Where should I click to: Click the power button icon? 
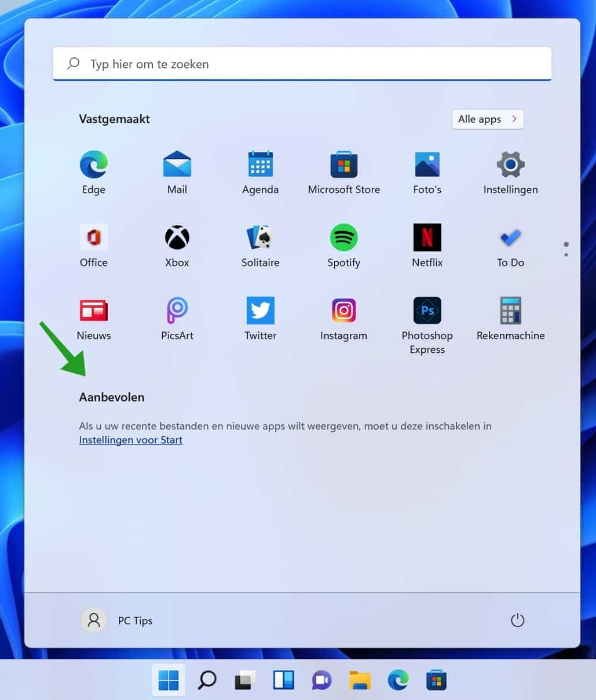[518, 621]
